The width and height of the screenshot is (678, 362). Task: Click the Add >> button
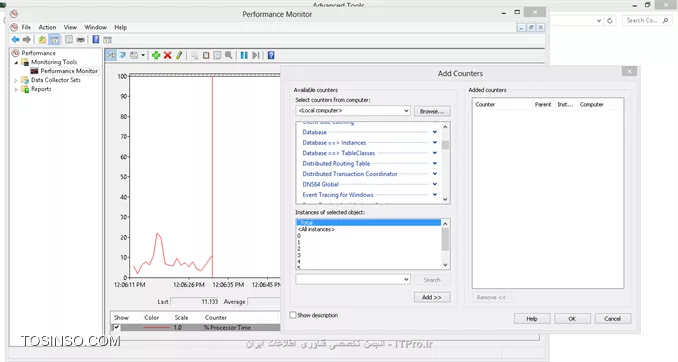point(432,297)
